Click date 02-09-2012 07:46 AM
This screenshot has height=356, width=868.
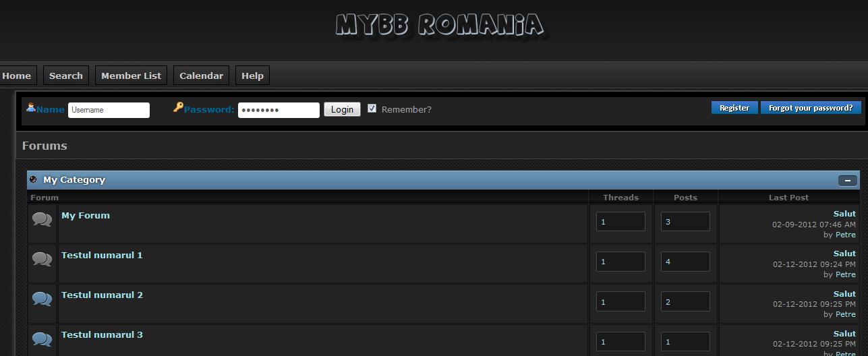(x=814, y=225)
